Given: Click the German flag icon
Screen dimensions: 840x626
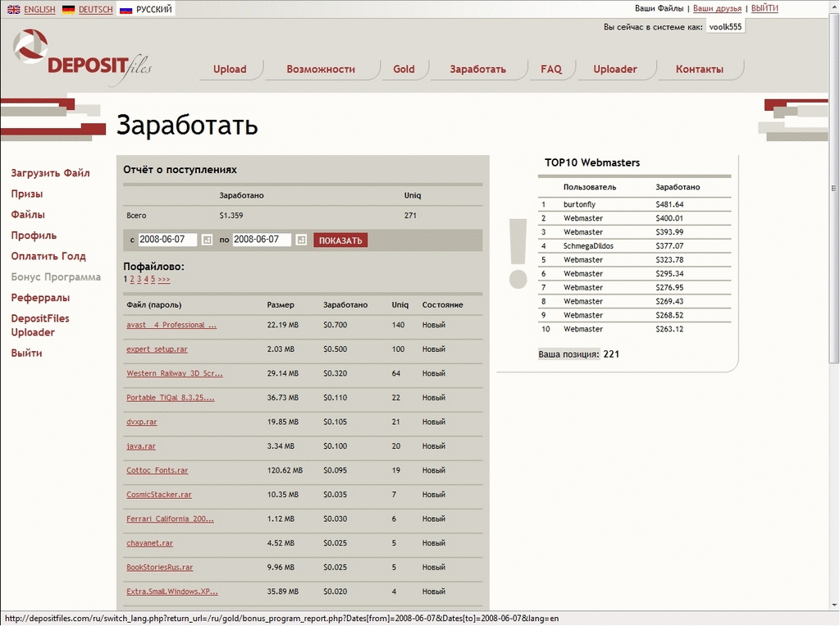Looking at the screenshot, I should 69,10.
